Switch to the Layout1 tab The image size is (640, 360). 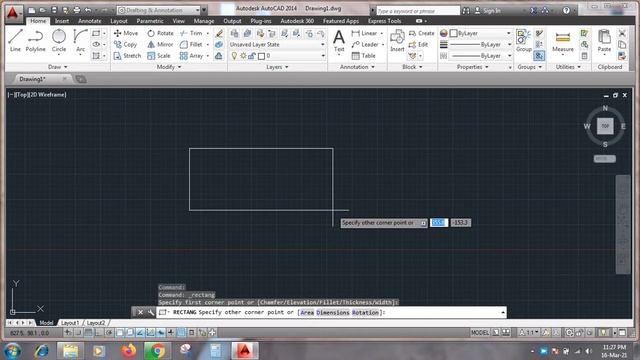(x=70, y=323)
